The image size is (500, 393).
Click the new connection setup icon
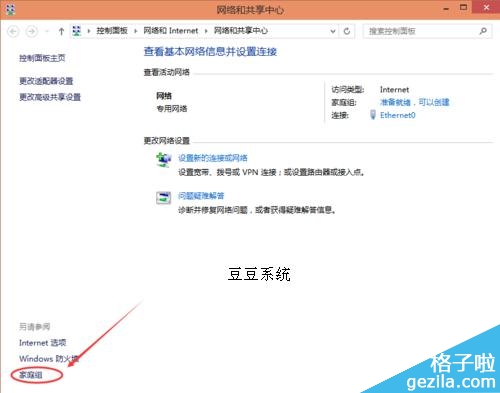[x=163, y=160]
